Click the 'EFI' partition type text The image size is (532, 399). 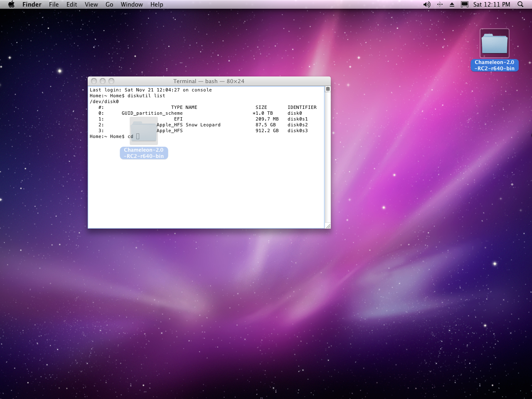[178, 119]
